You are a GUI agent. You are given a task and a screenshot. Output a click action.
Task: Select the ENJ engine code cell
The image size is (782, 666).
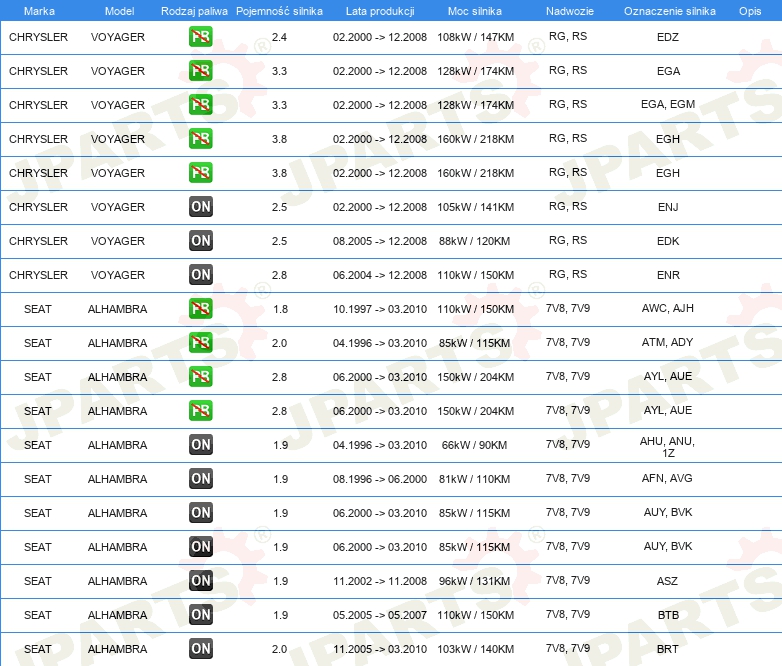pyautogui.click(x=668, y=207)
